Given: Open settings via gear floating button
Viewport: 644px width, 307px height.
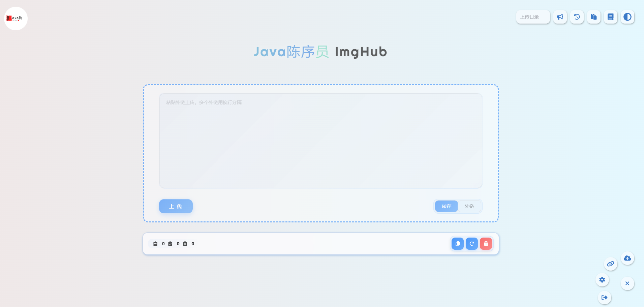Looking at the screenshot, I should 602,280.
